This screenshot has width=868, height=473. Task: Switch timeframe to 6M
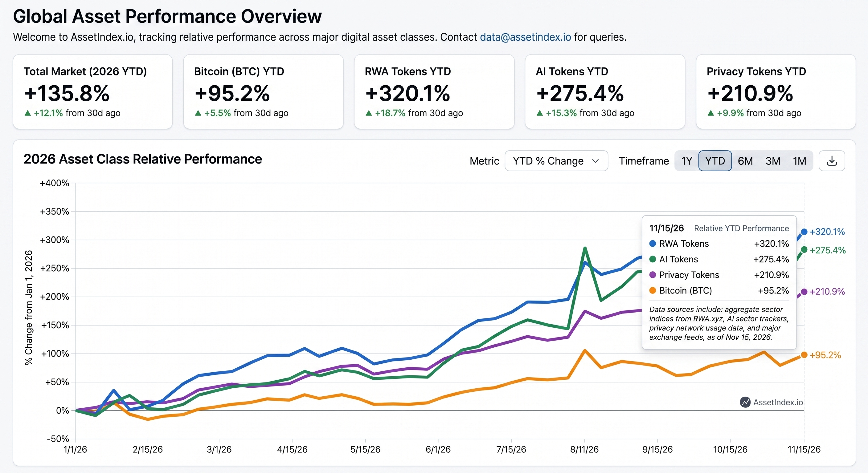click(745, 161)
